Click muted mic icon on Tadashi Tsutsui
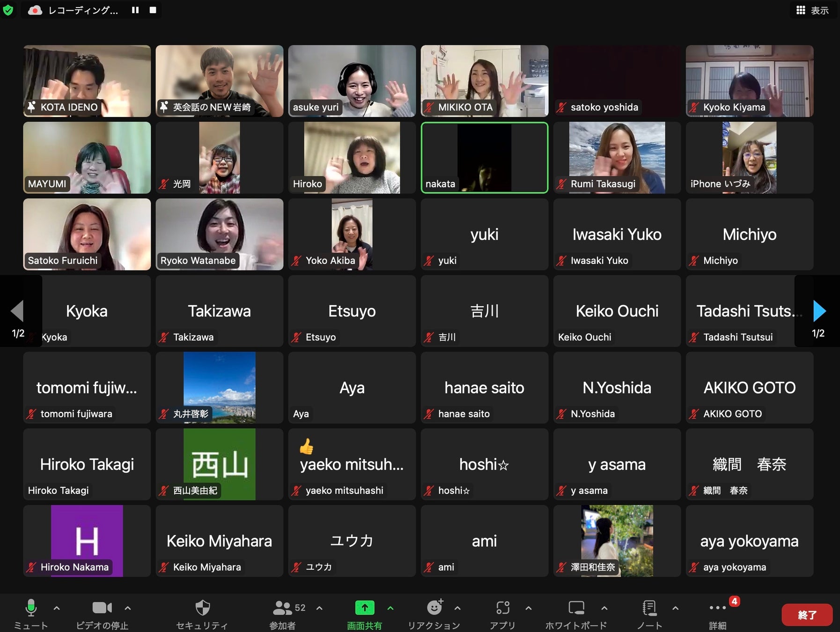The height and width of the screenshot is (632, 840). point(694,337)
